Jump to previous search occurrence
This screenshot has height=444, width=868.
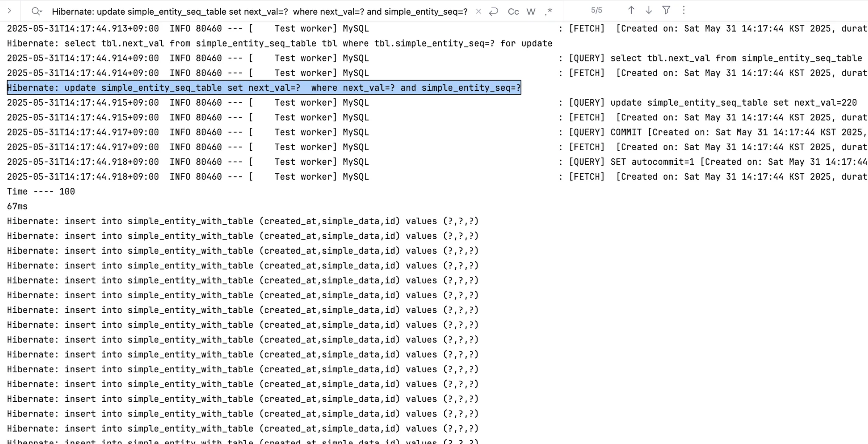coord(631,10)
